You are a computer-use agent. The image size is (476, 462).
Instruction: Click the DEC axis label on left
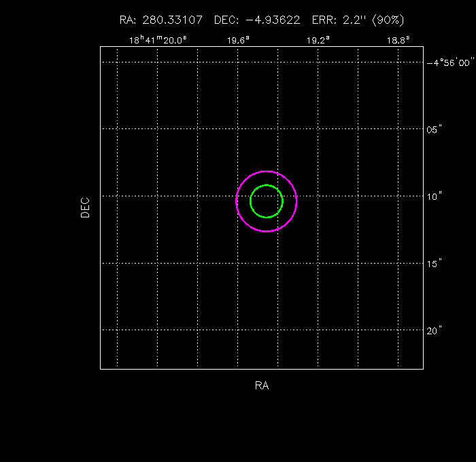point(85,207)
